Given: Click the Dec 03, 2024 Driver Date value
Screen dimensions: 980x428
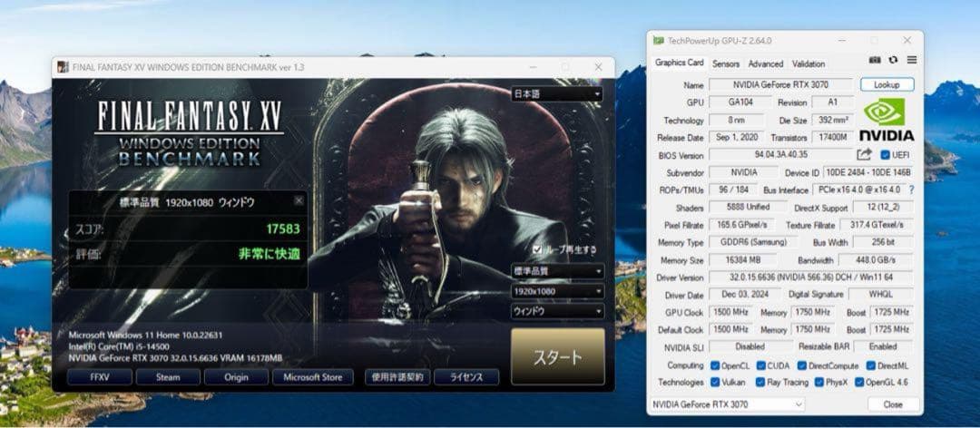Looking at the screenshot, I should point(745,294).
